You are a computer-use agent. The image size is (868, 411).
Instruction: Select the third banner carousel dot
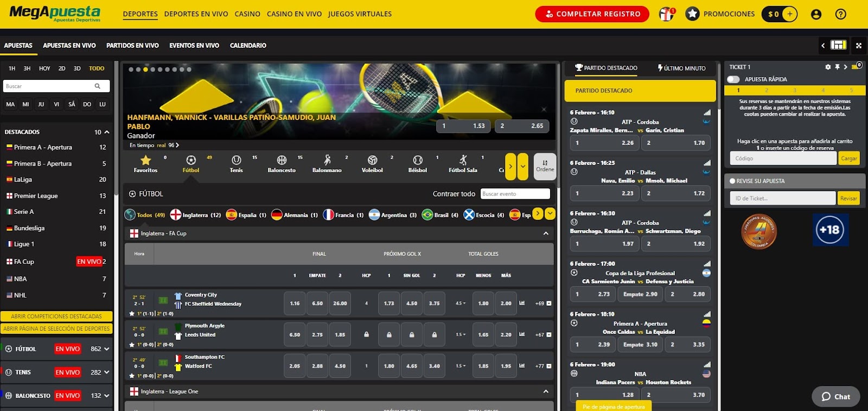click(x=145, y=69)
